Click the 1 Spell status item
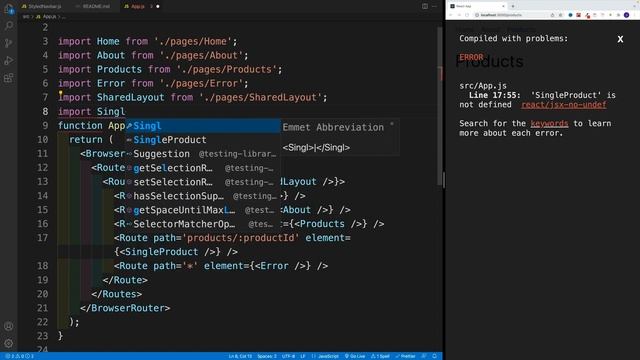The width and height of the screenshot is (640, 360). point(380,356)
